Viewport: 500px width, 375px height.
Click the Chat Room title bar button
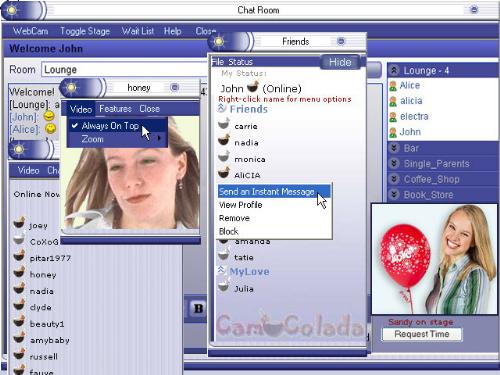[x=474, y=9]
